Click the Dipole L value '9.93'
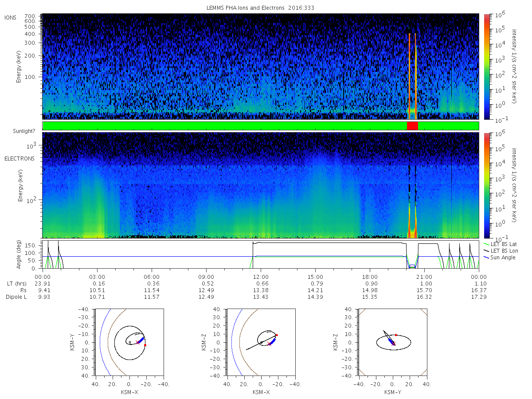 [x=44, y=297]
